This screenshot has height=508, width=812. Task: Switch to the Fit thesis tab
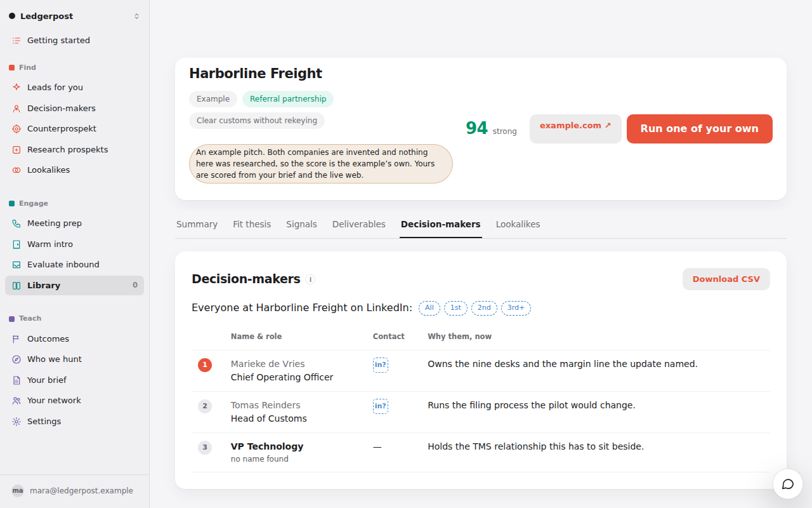tap(252, 224)
